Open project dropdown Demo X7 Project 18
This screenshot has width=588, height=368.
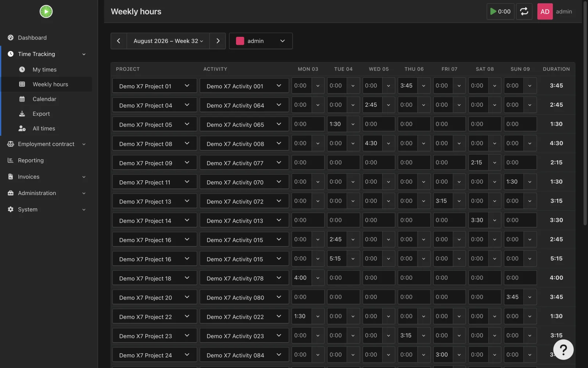[154, 278]
